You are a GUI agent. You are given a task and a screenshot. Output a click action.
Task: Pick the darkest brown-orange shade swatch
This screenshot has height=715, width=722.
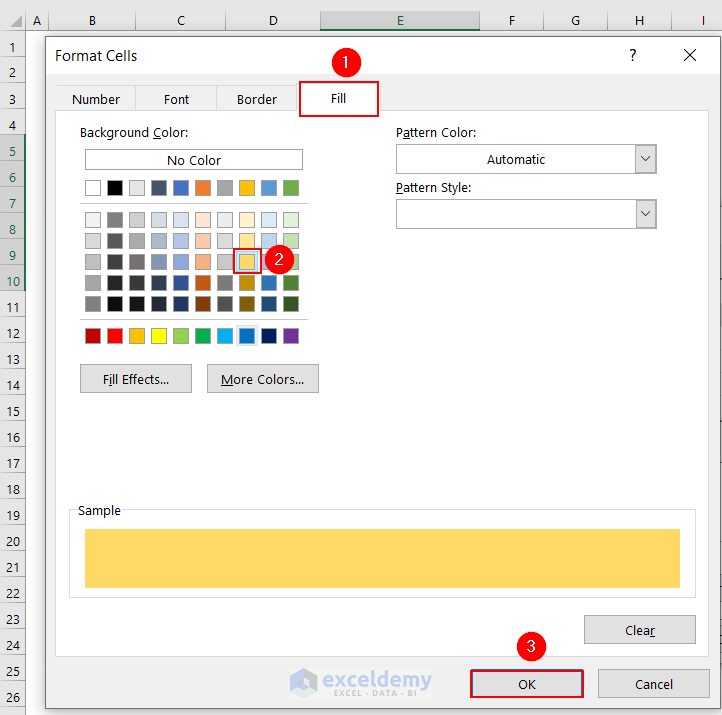pos(203,304)
